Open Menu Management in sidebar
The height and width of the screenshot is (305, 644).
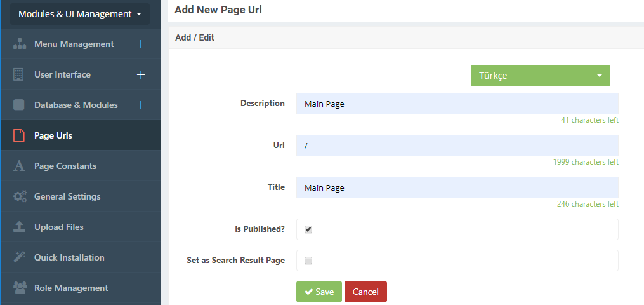pyautogui.click(x=81, y=44)
